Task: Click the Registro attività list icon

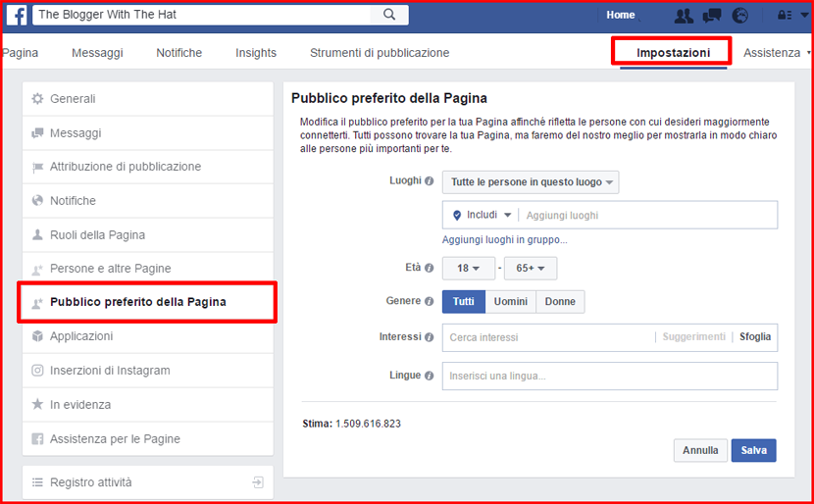Action: click(37, 482)
